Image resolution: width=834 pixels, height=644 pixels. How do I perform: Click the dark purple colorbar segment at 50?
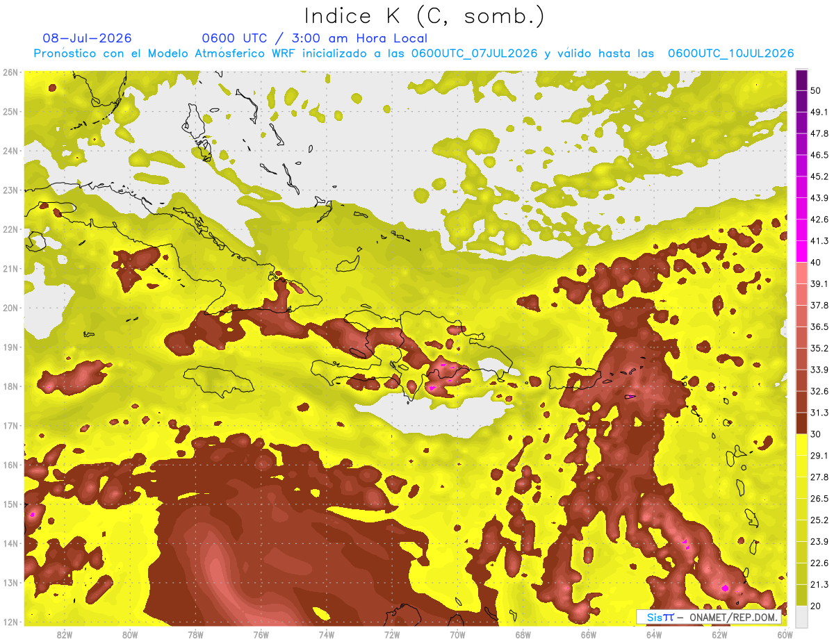(x=801, y=80)
